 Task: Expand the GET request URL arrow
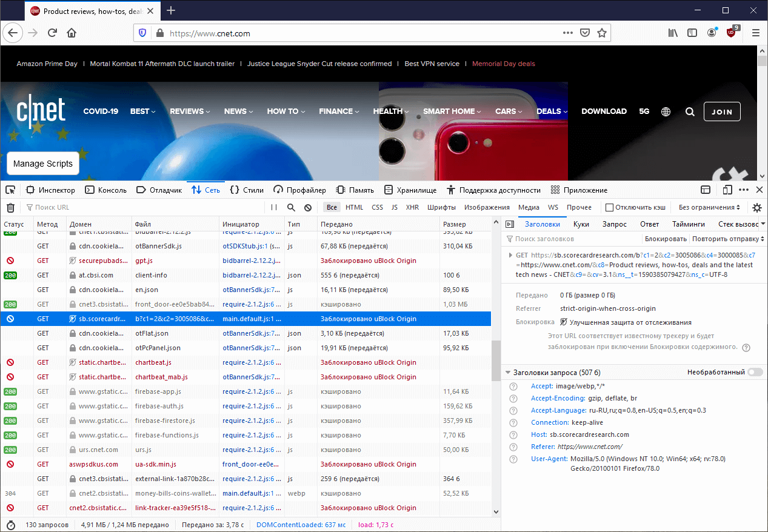pyautogui.click(x=510, y=255)
